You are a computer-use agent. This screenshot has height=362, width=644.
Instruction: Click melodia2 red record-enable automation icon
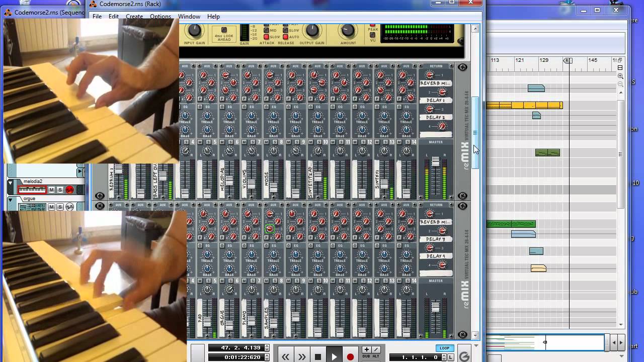click(69, 190)
